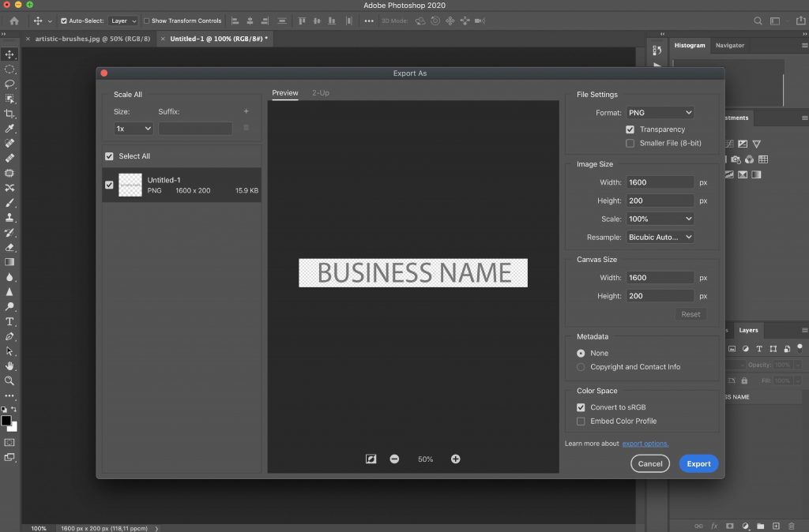Screen dimensions: 809x532
Task: Open the Histogram panel tab
Action: [690, 45]
